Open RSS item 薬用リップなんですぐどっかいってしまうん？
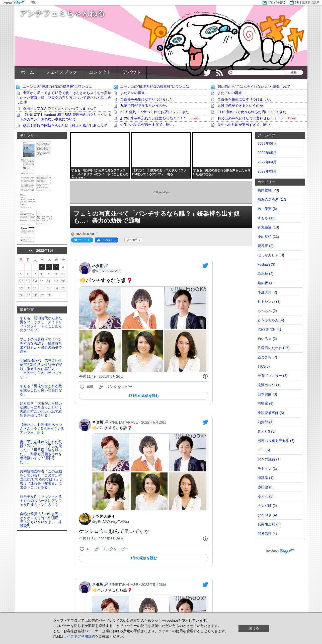 pos(59,108)
